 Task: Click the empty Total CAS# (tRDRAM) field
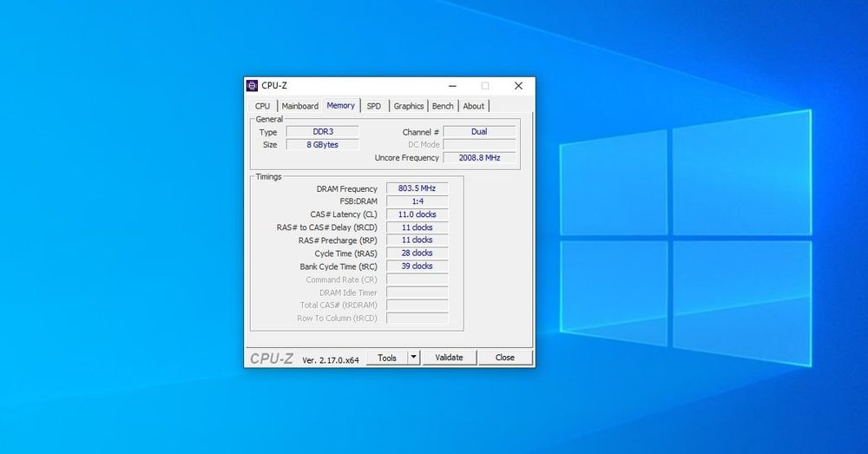[x=417, y=305]
